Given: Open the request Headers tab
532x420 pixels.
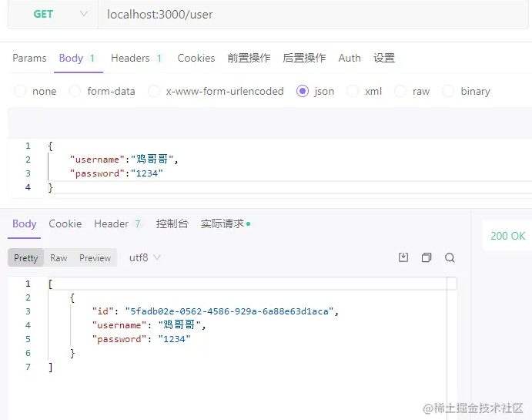Looking at the screenshot, I should pos(130,58).
